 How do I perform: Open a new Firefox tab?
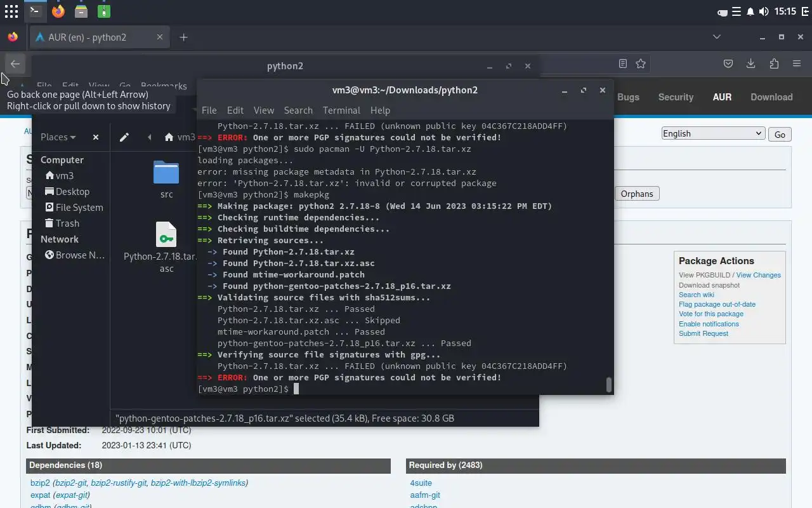click(x=183, y=37)
